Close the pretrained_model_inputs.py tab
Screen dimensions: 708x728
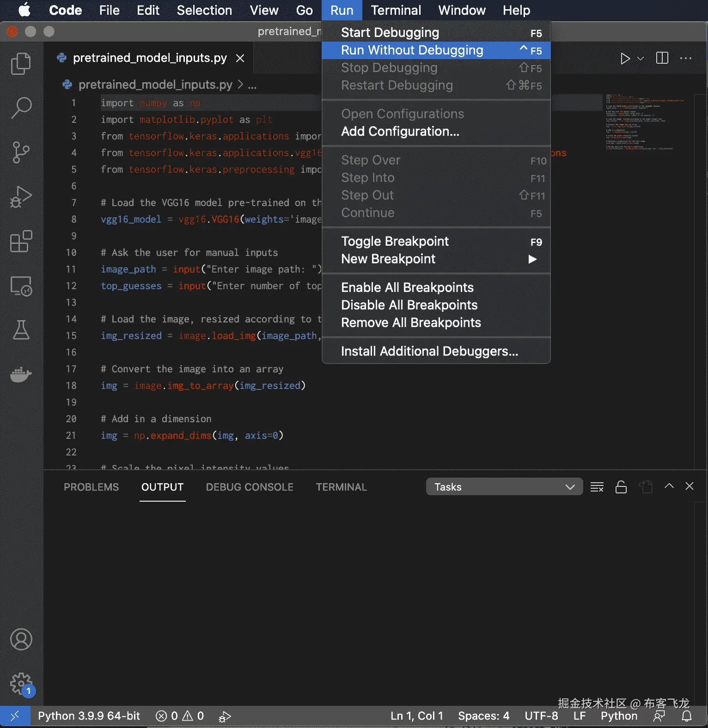[x=240, y=58]
